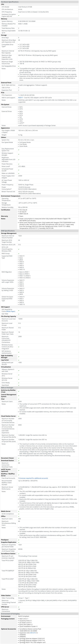Click the CPU Model value Intel Pentium D1508

click(26, 7)
